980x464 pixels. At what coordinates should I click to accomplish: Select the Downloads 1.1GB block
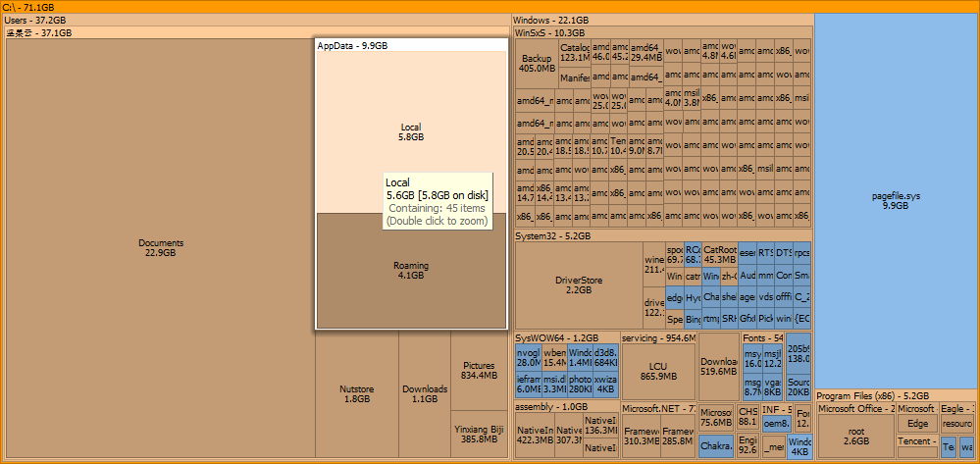pos(424,393)
